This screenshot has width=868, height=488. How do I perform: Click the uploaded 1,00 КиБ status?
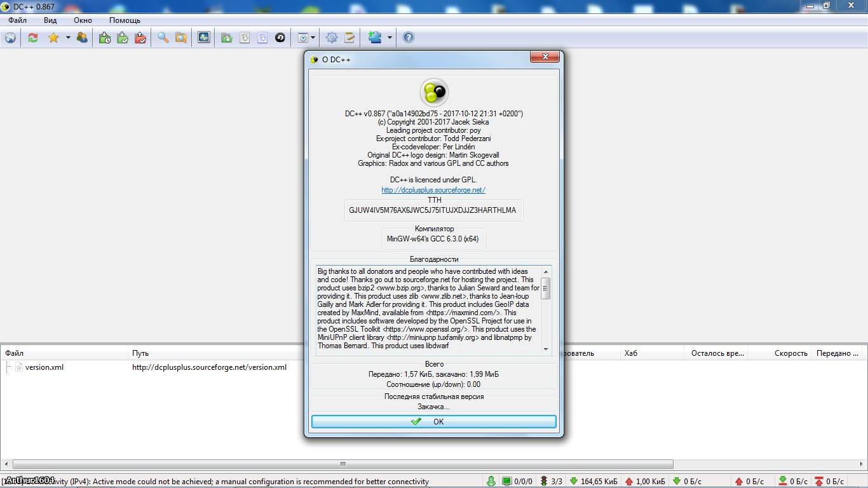tap(645, 481)
